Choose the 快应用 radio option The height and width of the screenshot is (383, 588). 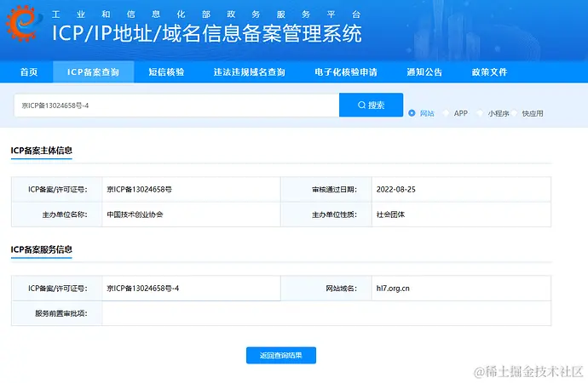point(514,113)
